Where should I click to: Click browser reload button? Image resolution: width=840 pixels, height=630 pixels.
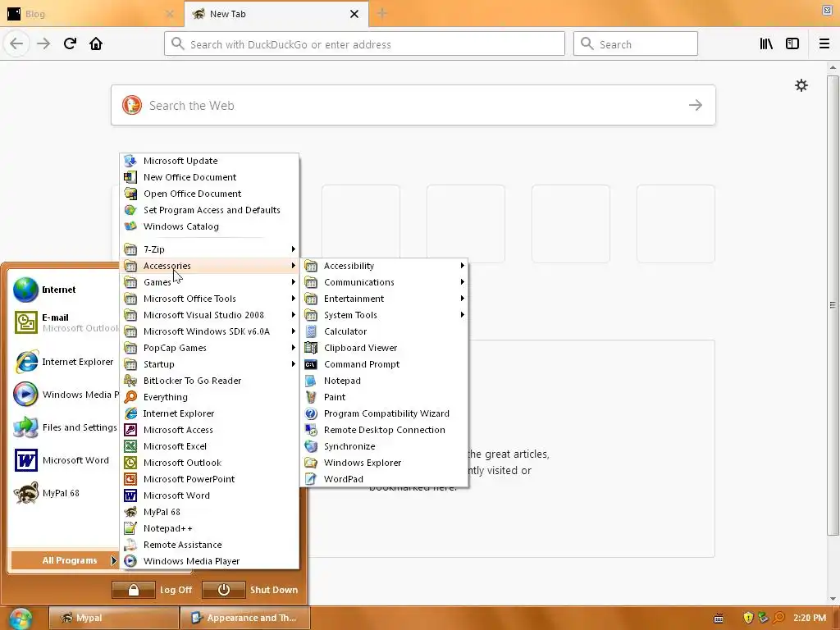coord(70,43)
